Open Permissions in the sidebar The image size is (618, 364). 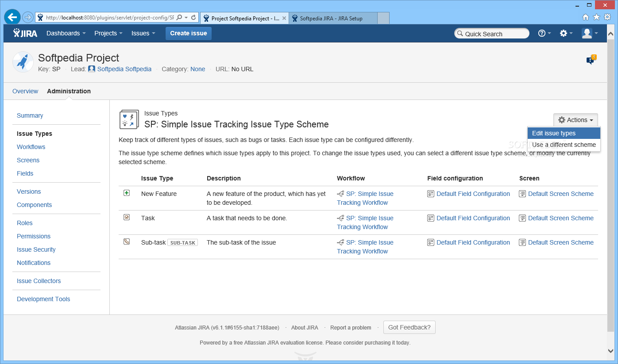click(34, 236)
